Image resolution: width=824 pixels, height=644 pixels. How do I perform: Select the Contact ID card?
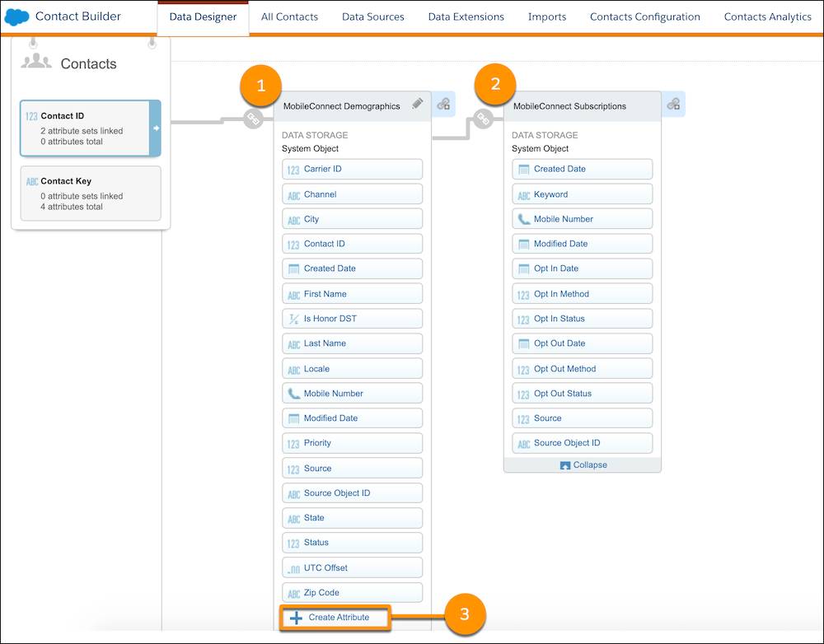90,128
